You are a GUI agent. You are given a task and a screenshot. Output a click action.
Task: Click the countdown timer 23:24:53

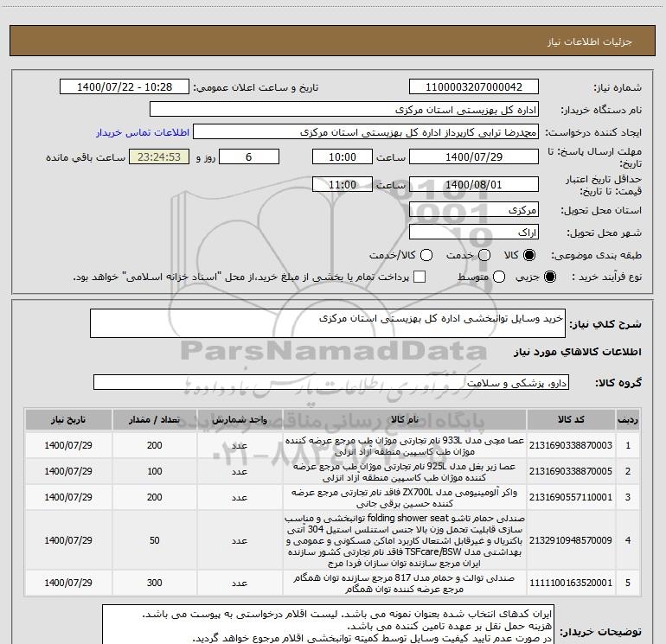coord(159,156)
